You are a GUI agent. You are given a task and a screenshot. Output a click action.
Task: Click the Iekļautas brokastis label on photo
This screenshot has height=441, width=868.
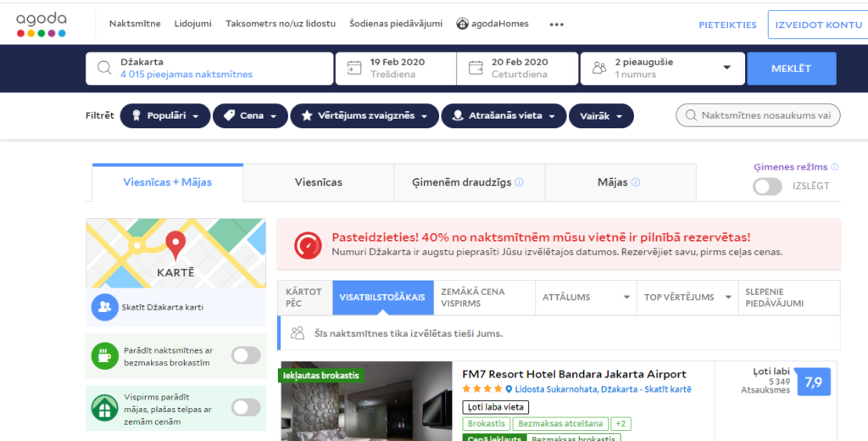click(x=320, y=376)
